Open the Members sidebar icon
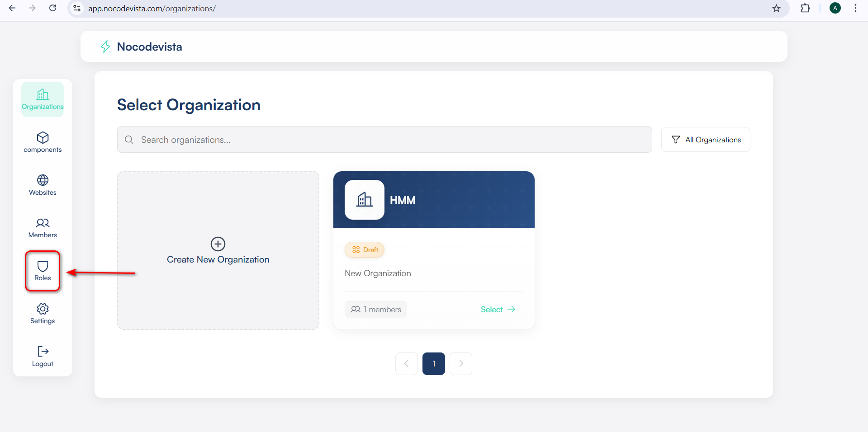Viewport: 868px width, 432px height. point(43,223)
